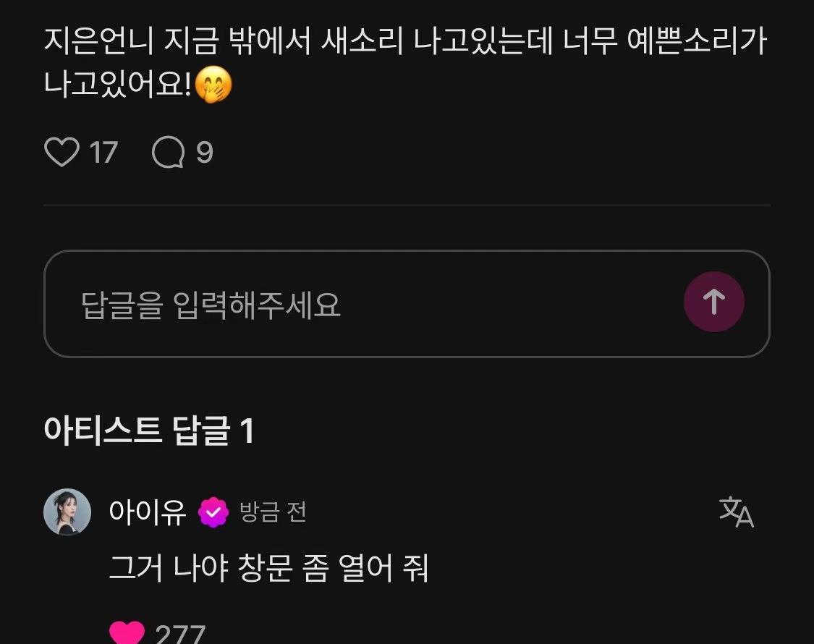Open comments via speech bubble icon
The width and height of the screenshot is (814, 644).
[168, 152]
